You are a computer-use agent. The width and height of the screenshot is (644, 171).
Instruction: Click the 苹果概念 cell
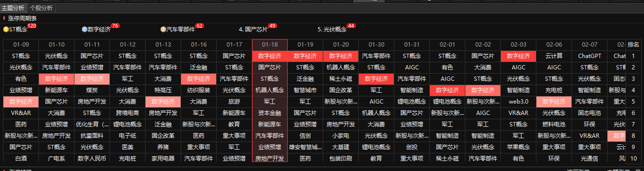(x=518, y=147)
